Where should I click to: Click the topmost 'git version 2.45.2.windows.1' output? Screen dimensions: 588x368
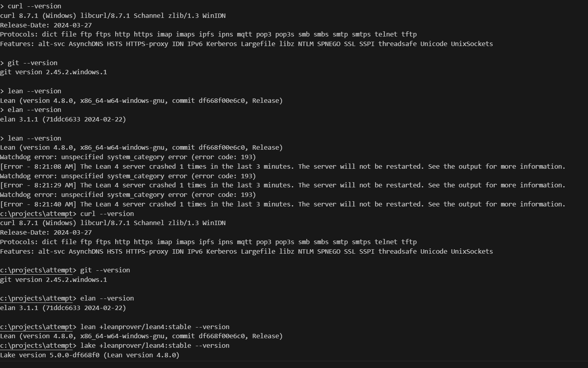point(54,72)
